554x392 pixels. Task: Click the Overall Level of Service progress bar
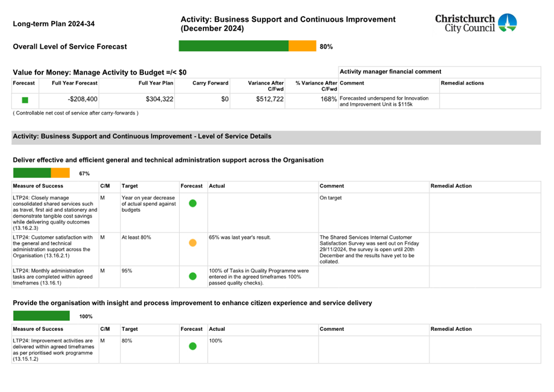[247, 46]
